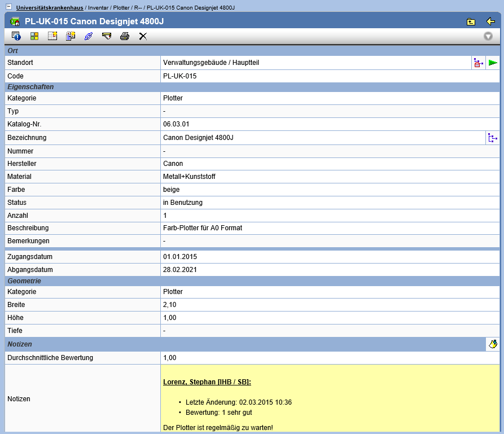Collapse the breadcrumb minus box

coord(8,7)
